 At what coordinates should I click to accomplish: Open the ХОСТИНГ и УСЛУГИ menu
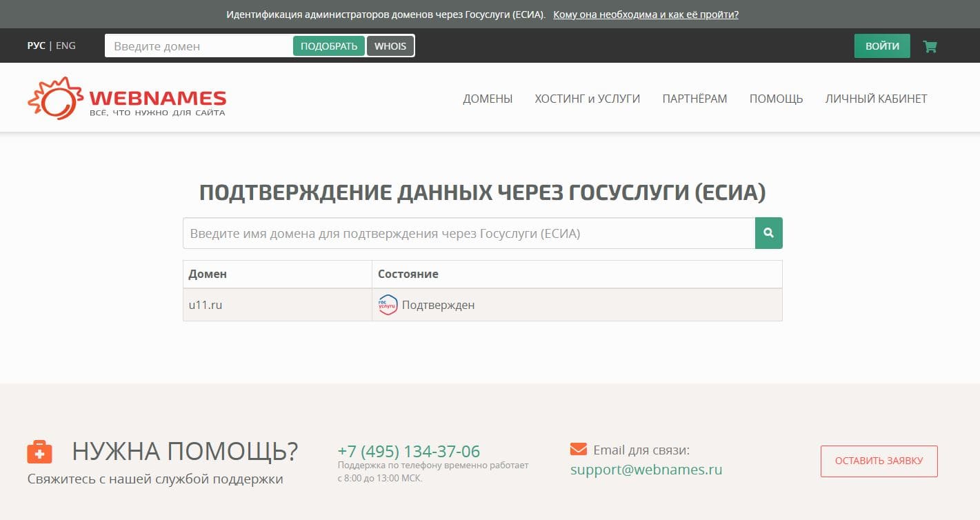[588, 99]
